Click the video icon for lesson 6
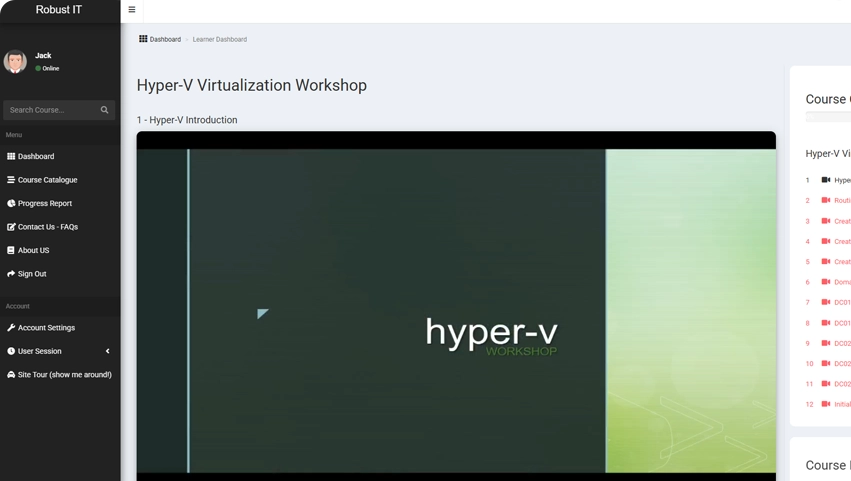The image size is (851, 481). pos(825,282)
